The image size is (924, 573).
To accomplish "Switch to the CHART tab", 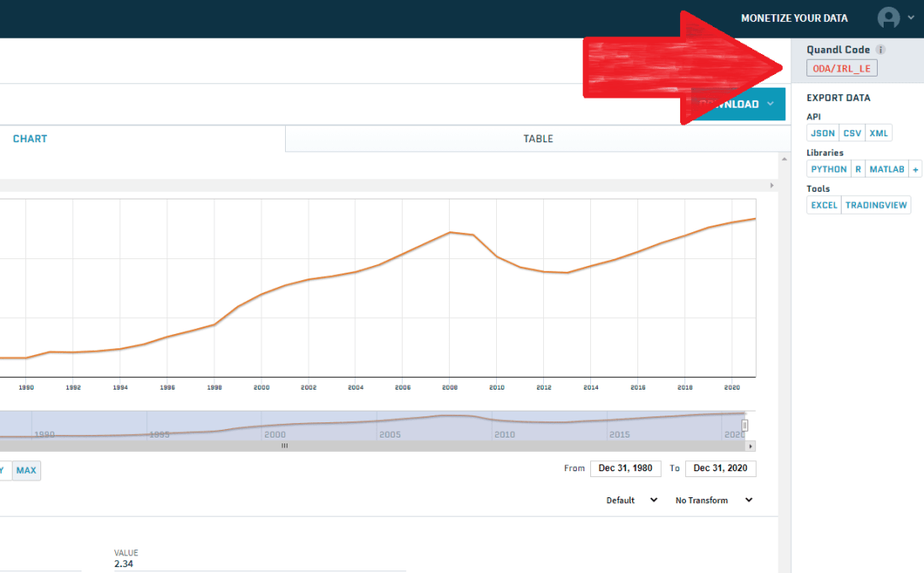I will [x=29, y=139].
